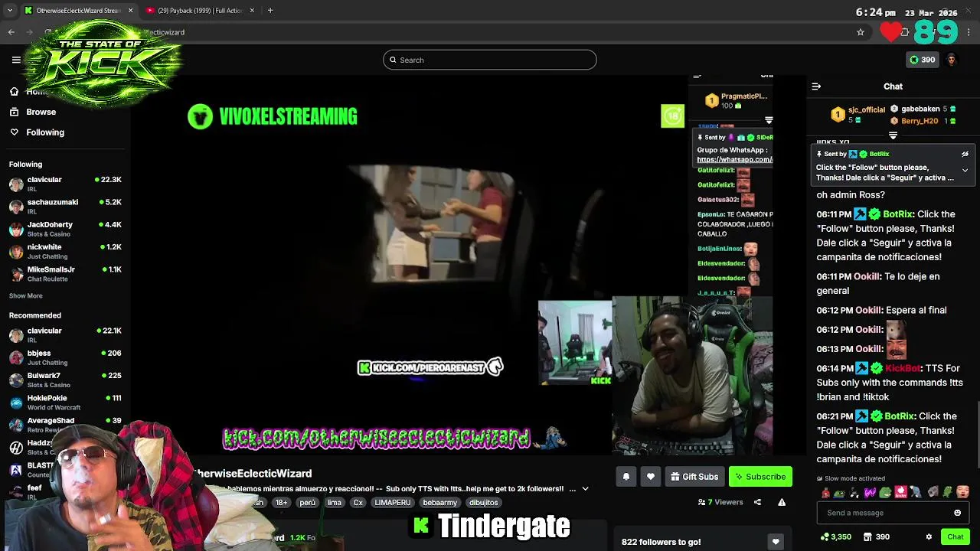The width and height of the screenshot is (980, 551).
Task: Select the perú tag
Action: [307, 503]
